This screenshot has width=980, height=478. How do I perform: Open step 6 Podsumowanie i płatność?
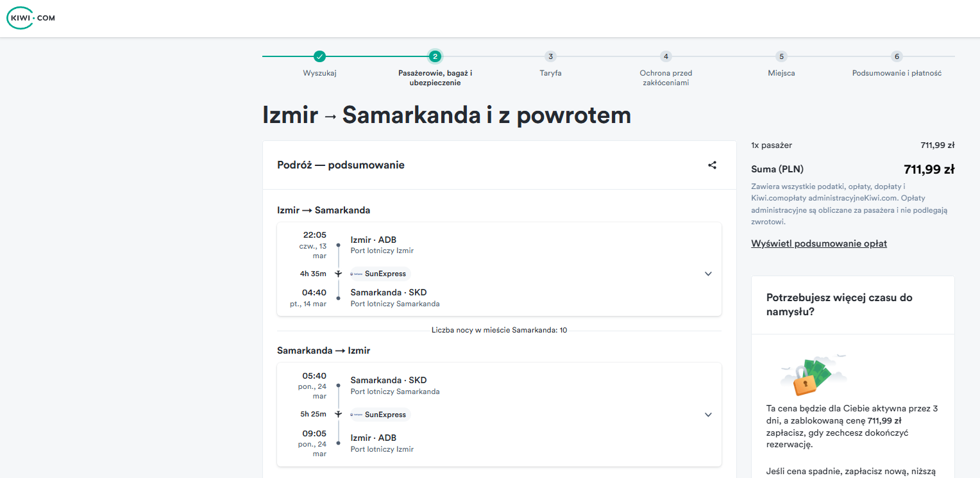click(897, 56)
